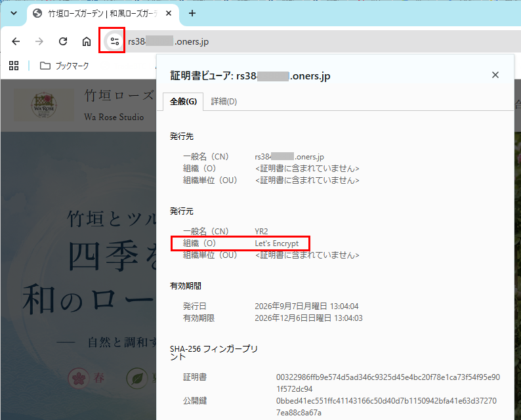
Task: Go to the home page
Action: point(87,41)
